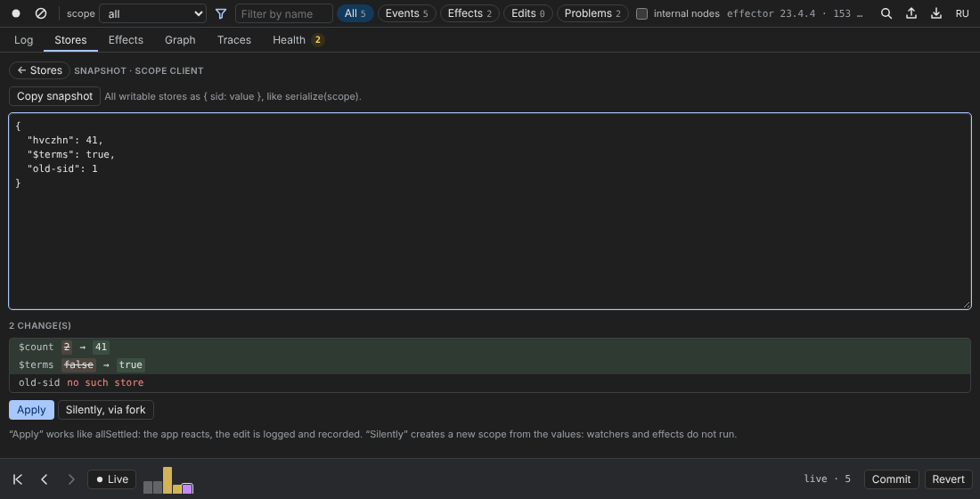The height and width of the screenshot is (499, 980).
Task: Open the Health tab
Action: point(298,40)
